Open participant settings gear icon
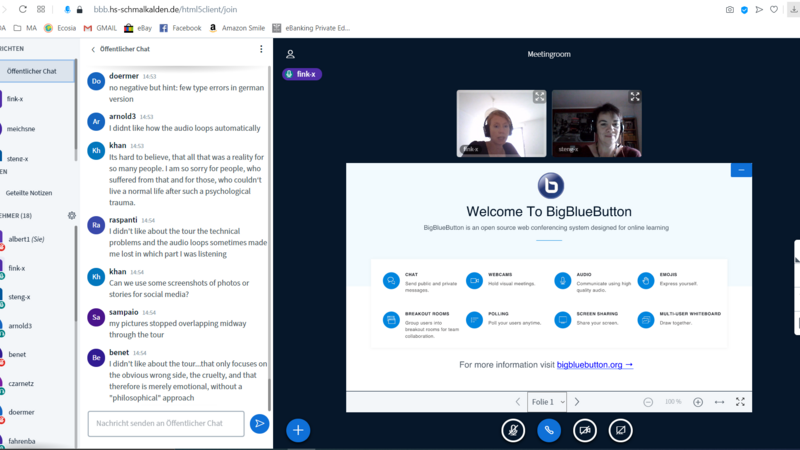This screenshot has height=450, width=800. (72, 215)
